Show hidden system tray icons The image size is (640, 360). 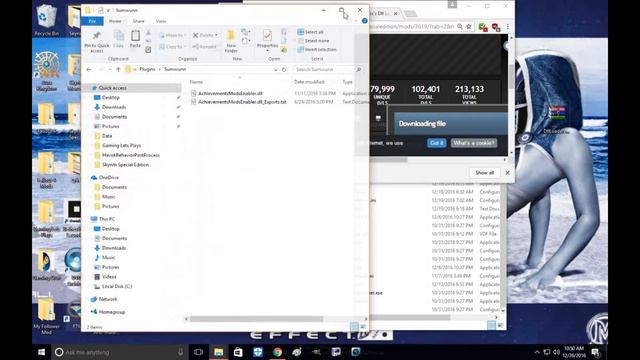tap(537, 352)
